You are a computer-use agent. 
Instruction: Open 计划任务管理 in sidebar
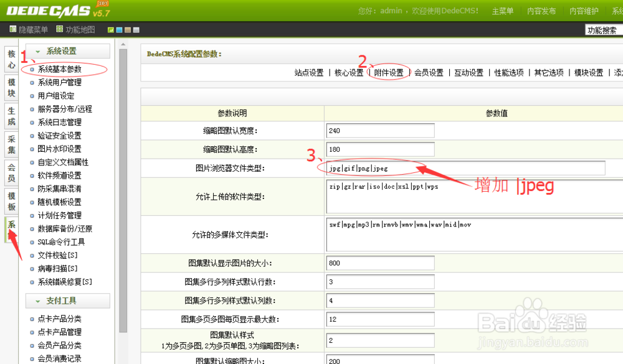click(x=60, y=215)
